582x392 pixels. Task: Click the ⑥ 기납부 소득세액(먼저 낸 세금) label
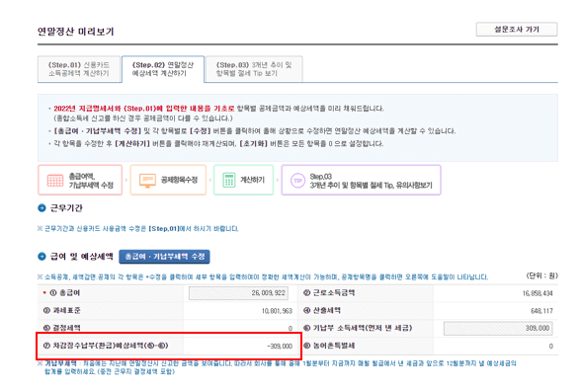tap(358, 328)
